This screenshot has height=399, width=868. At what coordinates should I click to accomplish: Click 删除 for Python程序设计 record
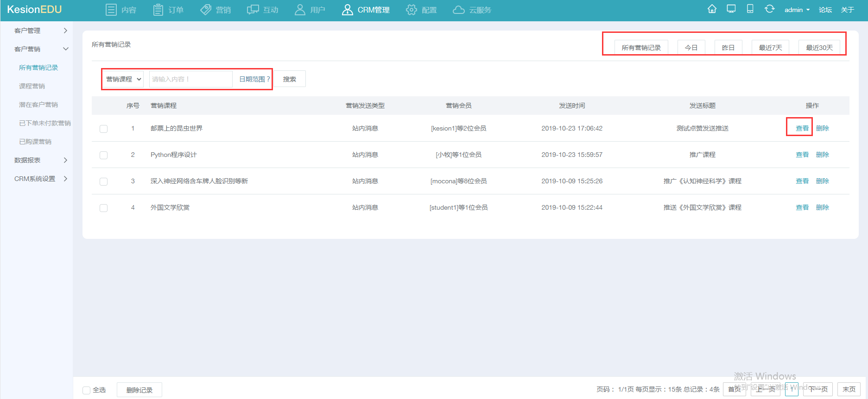[x=823, y=155]
